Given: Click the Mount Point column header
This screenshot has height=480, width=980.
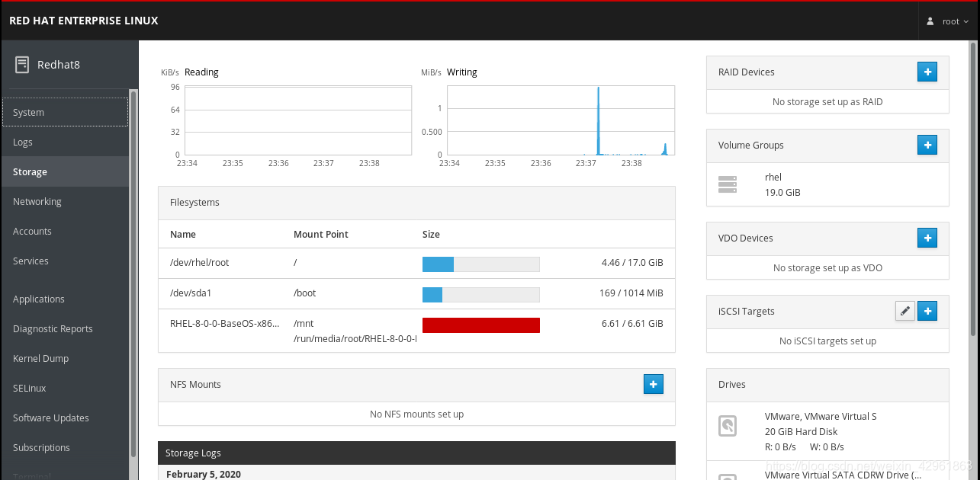Looking at the screenshot, I should pyautogui.click(x=321, y=235).
